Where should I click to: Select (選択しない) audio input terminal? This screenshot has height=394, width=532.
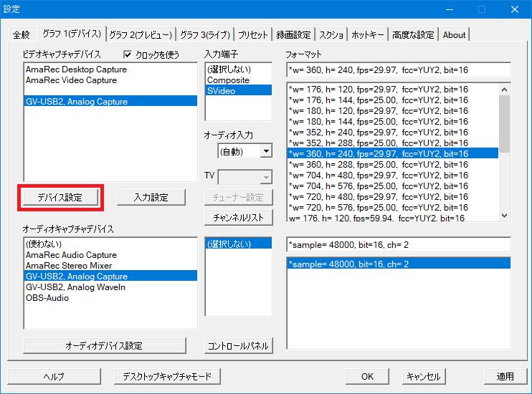[x=239, y=244]
